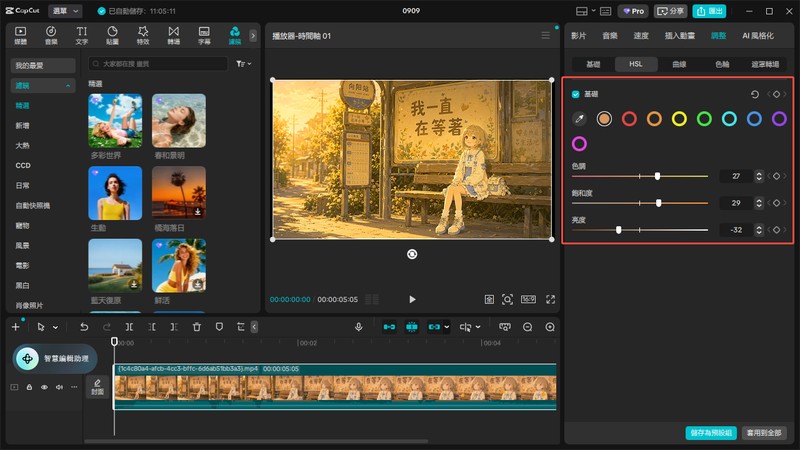Lock the video track
This screenshot has height=450, width=800.
click(x=29, y=387)
